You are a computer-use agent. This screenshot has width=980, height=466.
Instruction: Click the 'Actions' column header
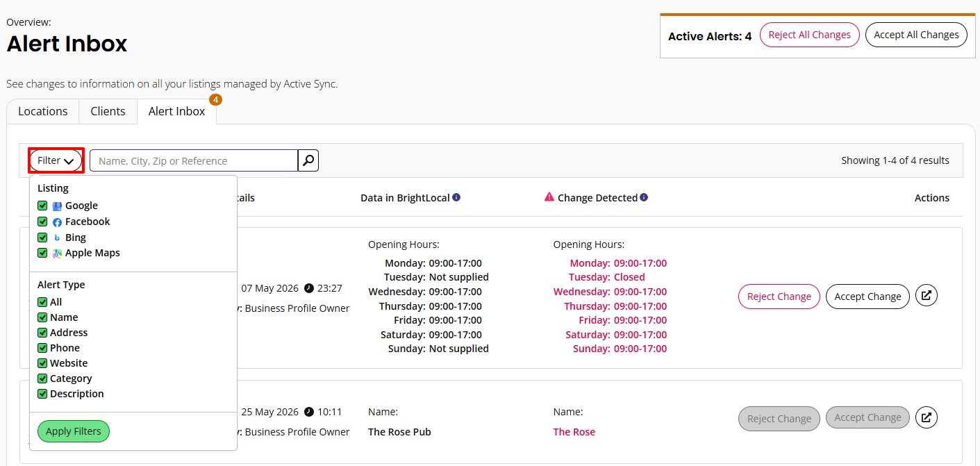[932, 198]
